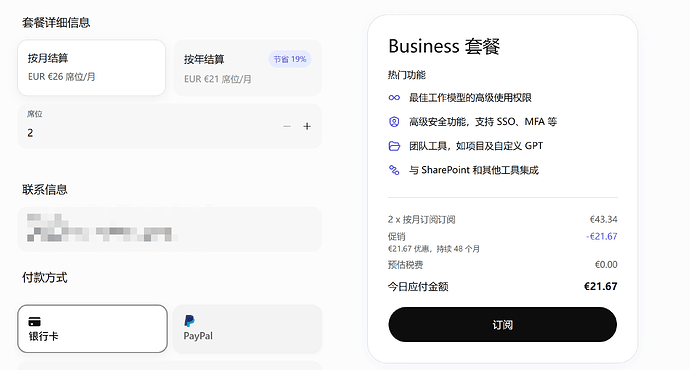Decrease seat count with the minus icon
Viewport: 690px width, 370px height.
pyautogui.click(x=287, y=127)
